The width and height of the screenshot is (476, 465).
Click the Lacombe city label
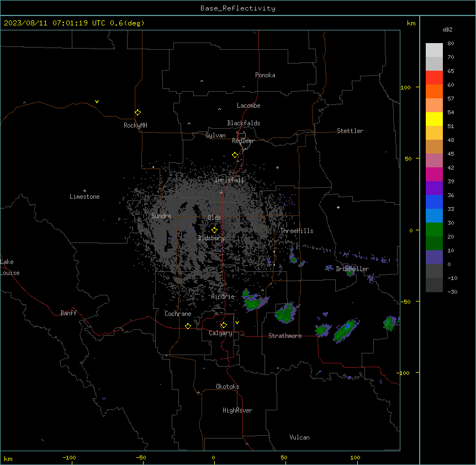pyautogui.click(x=248, y=105)
